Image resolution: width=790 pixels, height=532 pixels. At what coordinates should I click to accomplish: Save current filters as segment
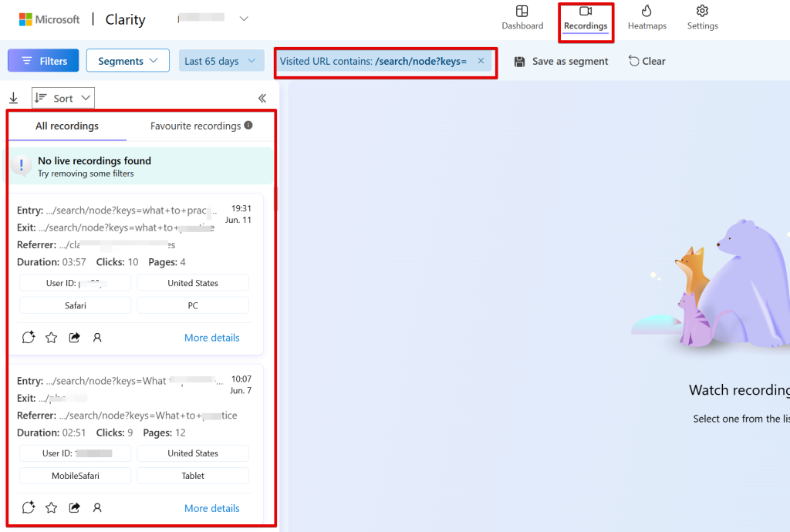tap(561, 62)
